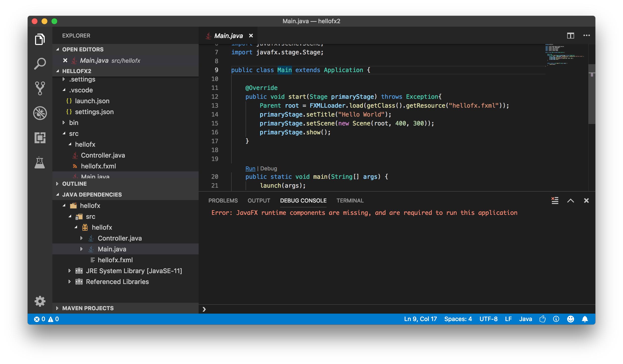Click the Debug code lens link
This screenshot has height=364, width=623.
pos(269,168)
